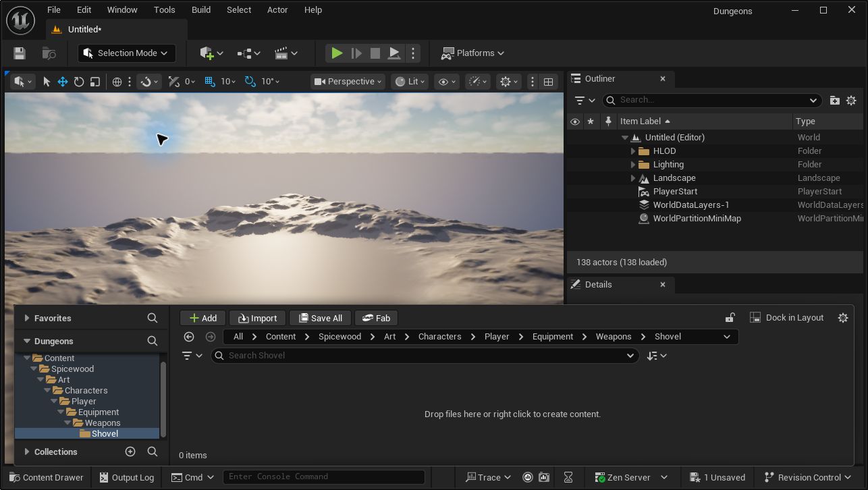
Task: Open the Cinematics clapperboard icon menu
Action: (286, 53)
